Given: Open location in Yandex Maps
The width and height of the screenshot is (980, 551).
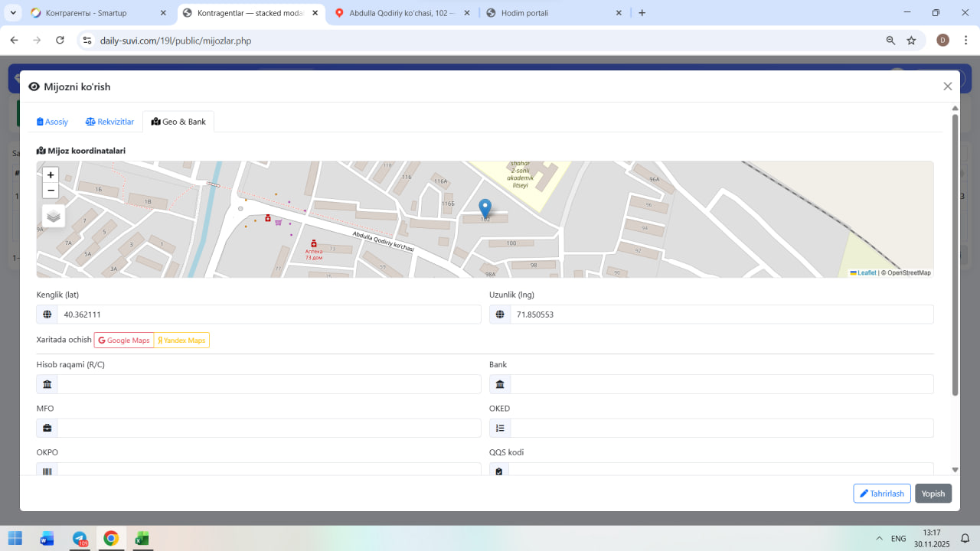Looking at the screenshot, I should pos(181,341).
